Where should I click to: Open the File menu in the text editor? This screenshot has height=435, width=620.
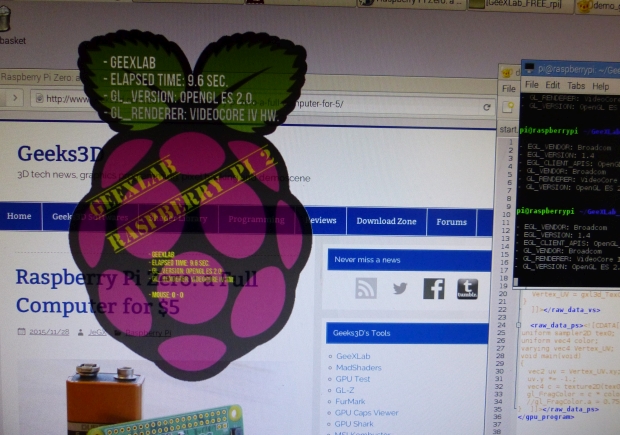(508, 89)
